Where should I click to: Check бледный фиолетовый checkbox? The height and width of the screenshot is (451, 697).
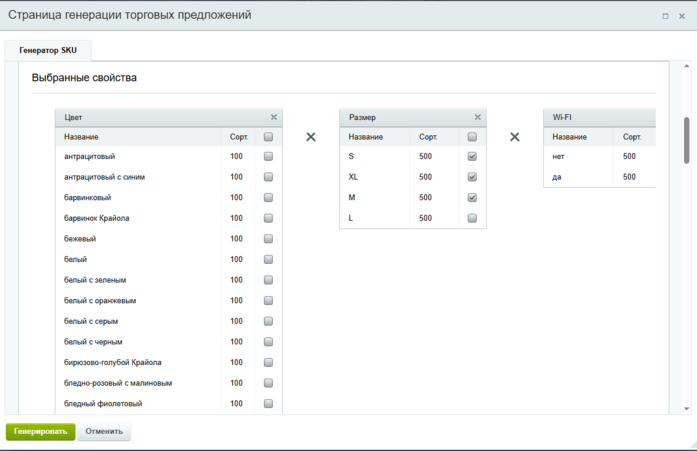[268, 403]
